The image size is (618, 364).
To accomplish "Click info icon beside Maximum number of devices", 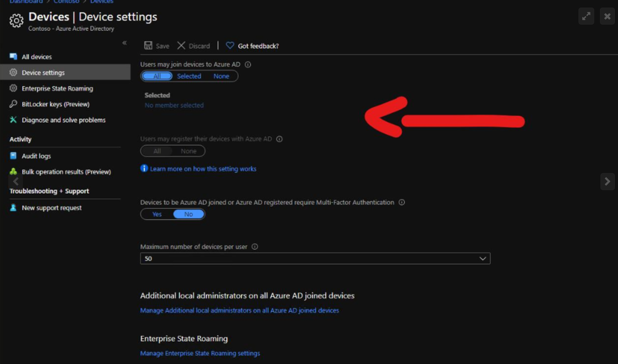I will (254, 247).
